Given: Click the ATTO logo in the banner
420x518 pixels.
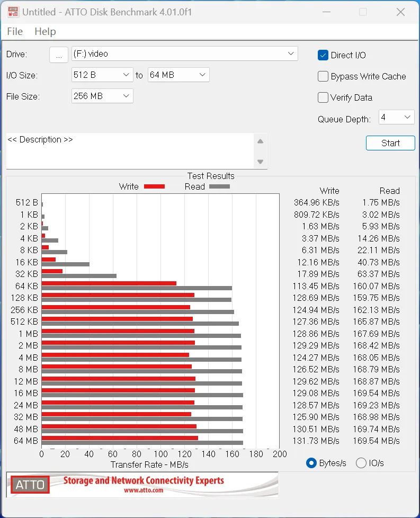Looking at the screenshot, I should (x=30, y=485).
